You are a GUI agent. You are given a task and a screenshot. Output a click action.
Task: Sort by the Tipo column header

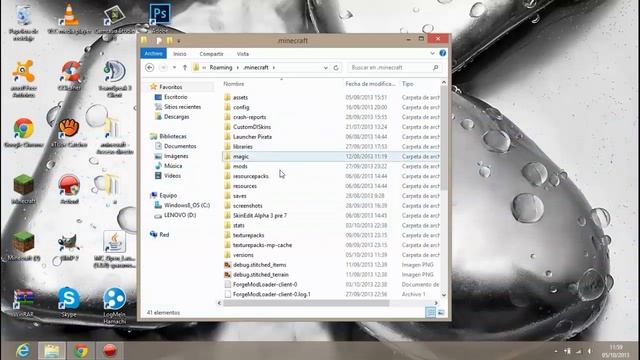[x=408, y=84]
